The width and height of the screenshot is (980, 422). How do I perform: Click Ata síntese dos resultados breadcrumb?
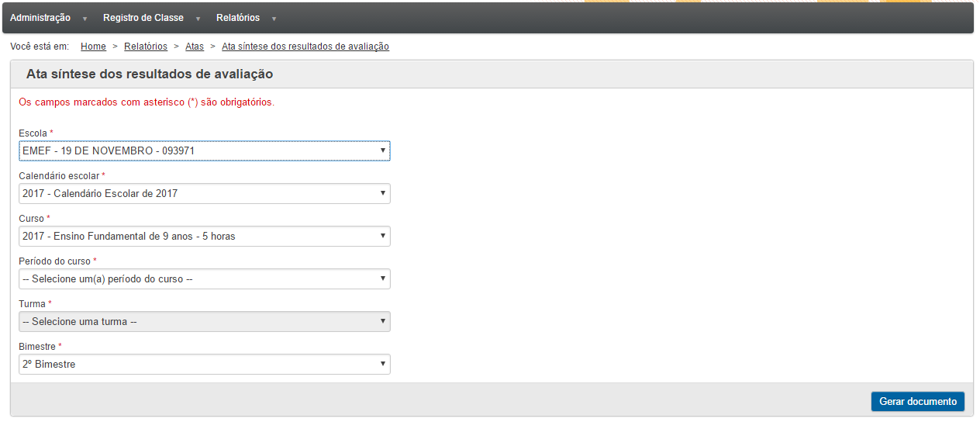pos(305,47)
